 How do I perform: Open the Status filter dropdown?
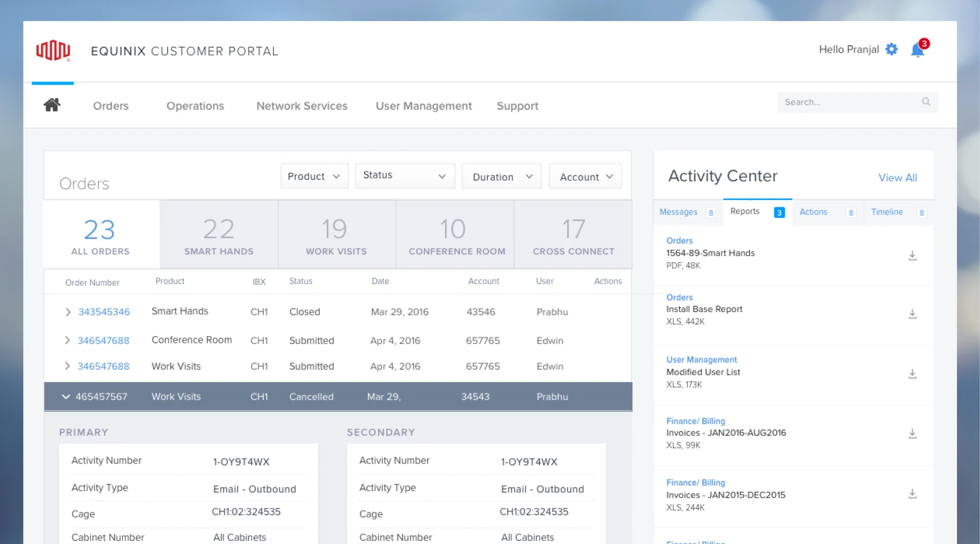(405, 175)
